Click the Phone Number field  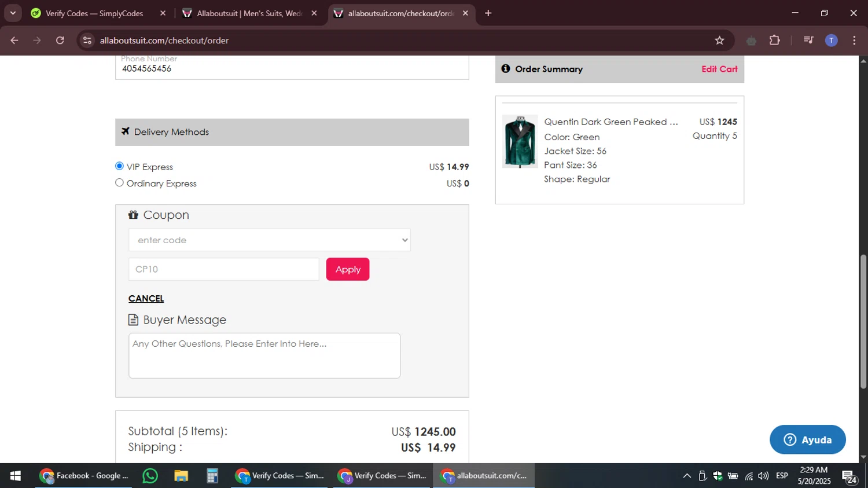point(292,68)
